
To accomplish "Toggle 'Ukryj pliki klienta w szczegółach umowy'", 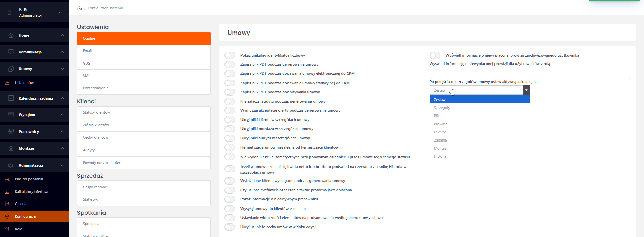I will (230, 120).
